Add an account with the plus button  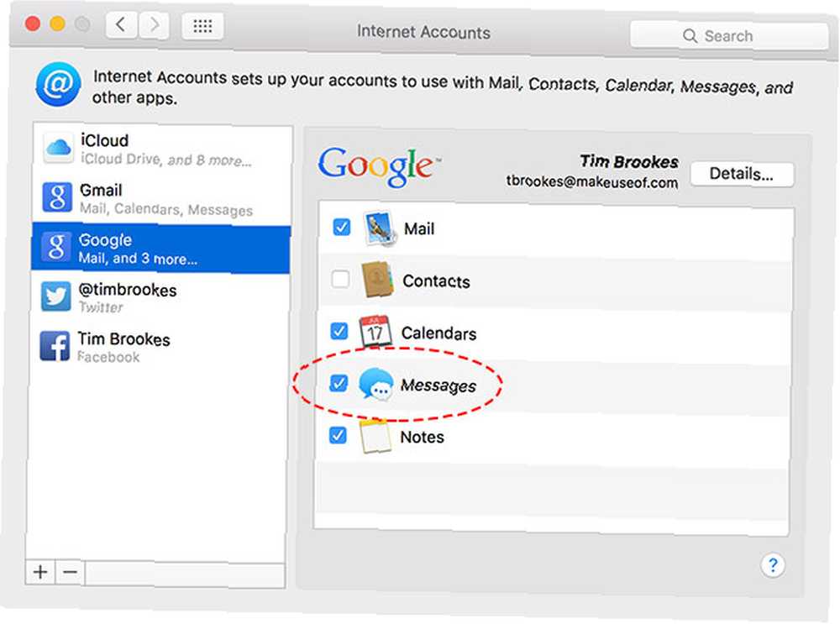(x=40, y=572)
